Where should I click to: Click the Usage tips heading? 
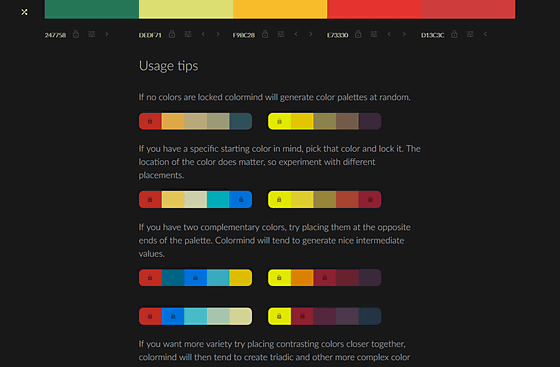pos(169,66)
